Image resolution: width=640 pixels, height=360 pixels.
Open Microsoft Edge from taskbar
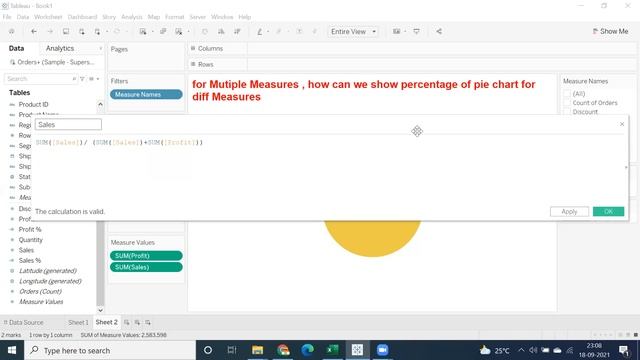(x=307, y=350)
